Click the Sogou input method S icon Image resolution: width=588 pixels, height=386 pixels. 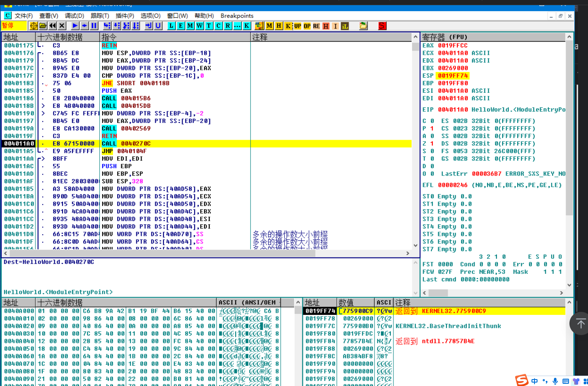tap(522, 380)
